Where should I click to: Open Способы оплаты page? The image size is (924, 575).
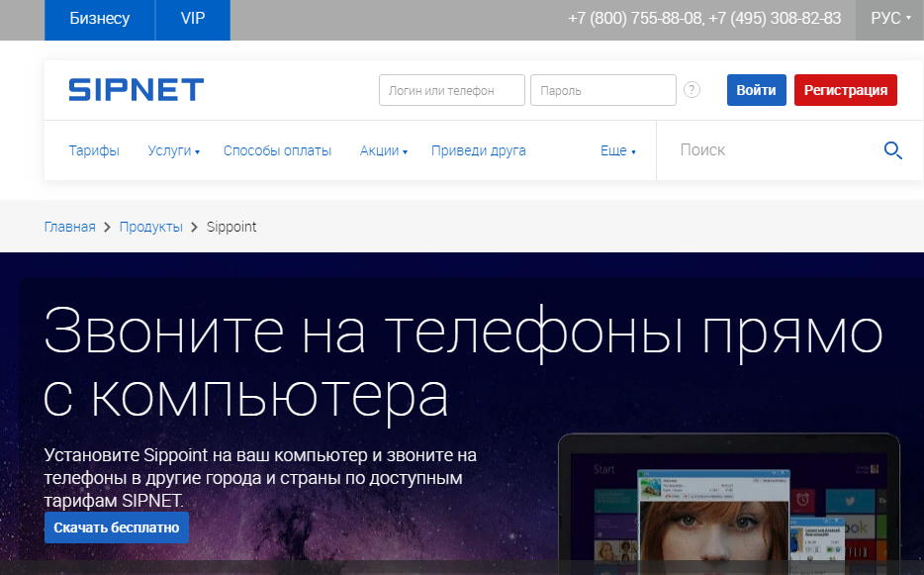(x=278, y=151)
